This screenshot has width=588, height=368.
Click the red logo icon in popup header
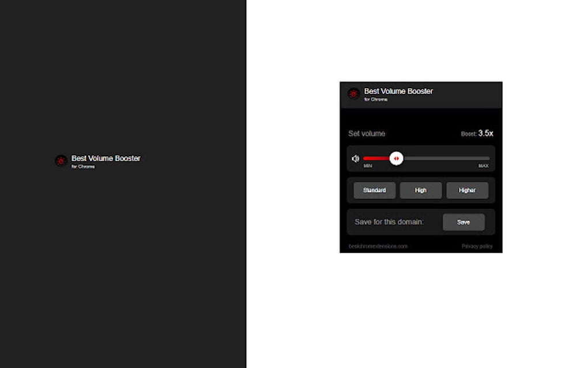click(353, 94)
